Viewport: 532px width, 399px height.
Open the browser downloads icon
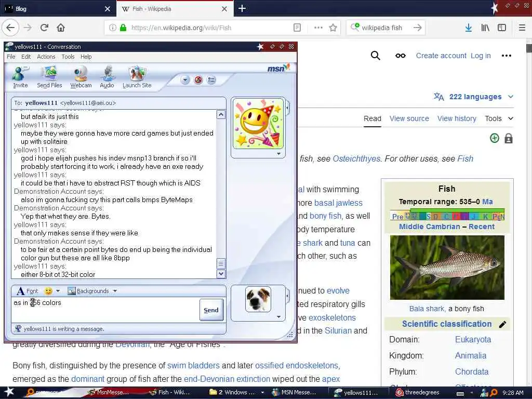pos(469,28)
